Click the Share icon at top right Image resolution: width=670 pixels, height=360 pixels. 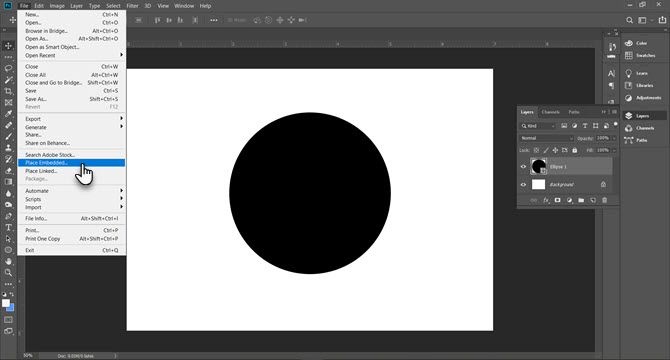(662, 20)
